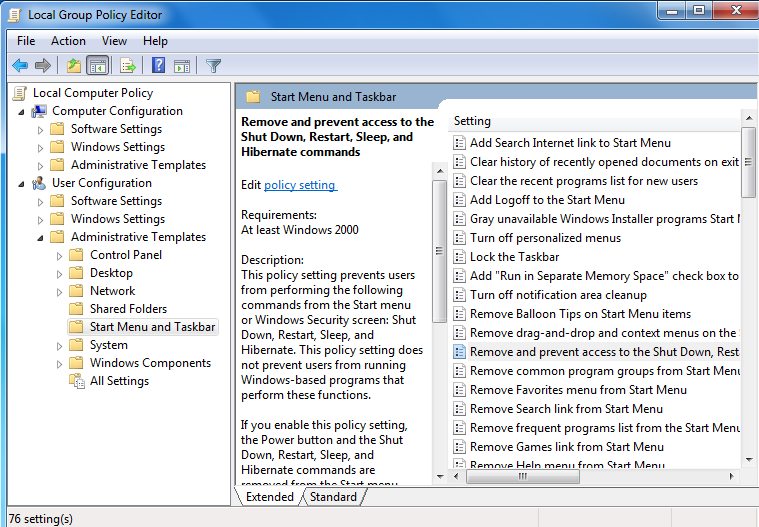
Task: Toggle Show/Hide Action Pane toolbar icon
Action: pos(182,66)
